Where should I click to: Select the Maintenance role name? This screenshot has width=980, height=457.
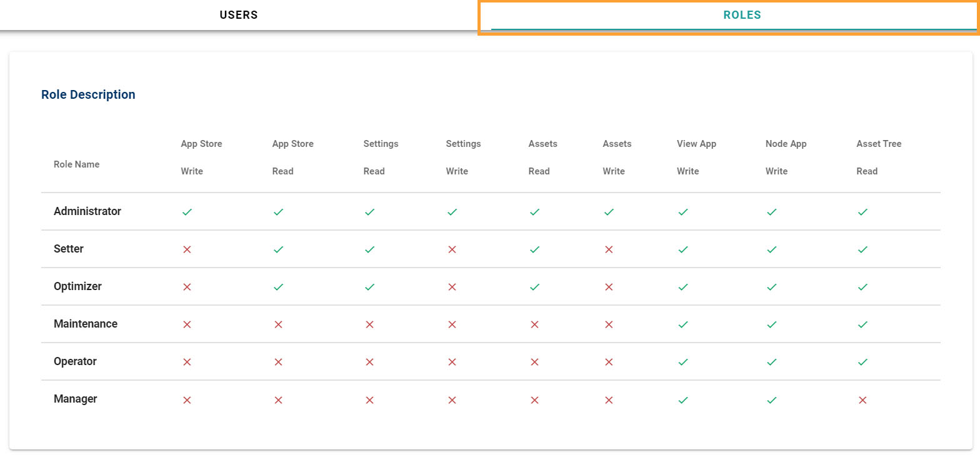coord(86,324)
